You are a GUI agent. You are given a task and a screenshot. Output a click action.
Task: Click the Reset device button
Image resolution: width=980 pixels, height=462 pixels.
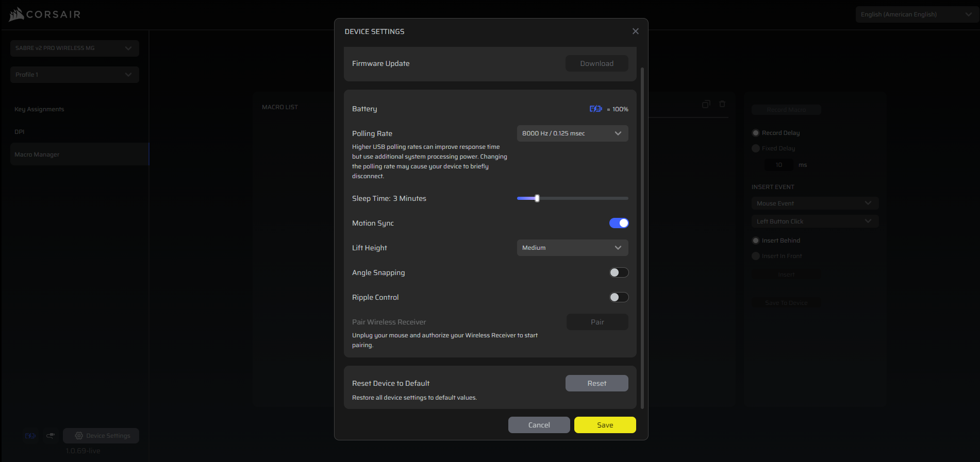596,383
